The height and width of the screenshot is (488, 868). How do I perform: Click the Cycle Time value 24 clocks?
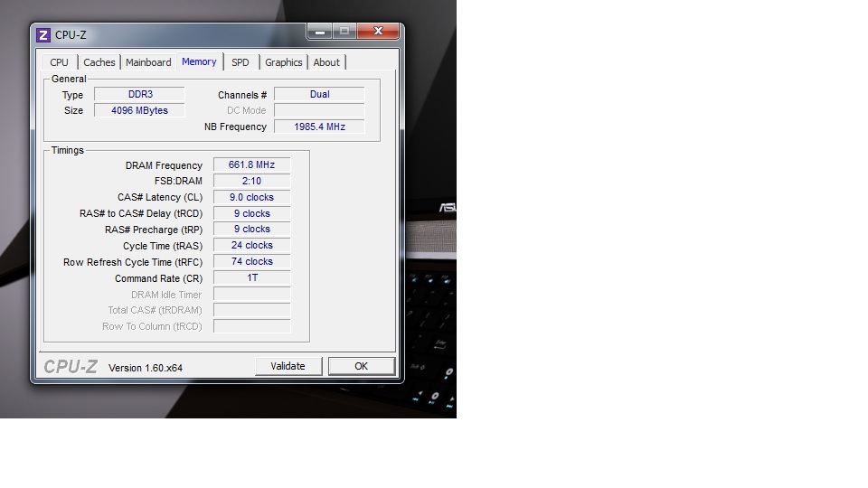pos(252,245)
